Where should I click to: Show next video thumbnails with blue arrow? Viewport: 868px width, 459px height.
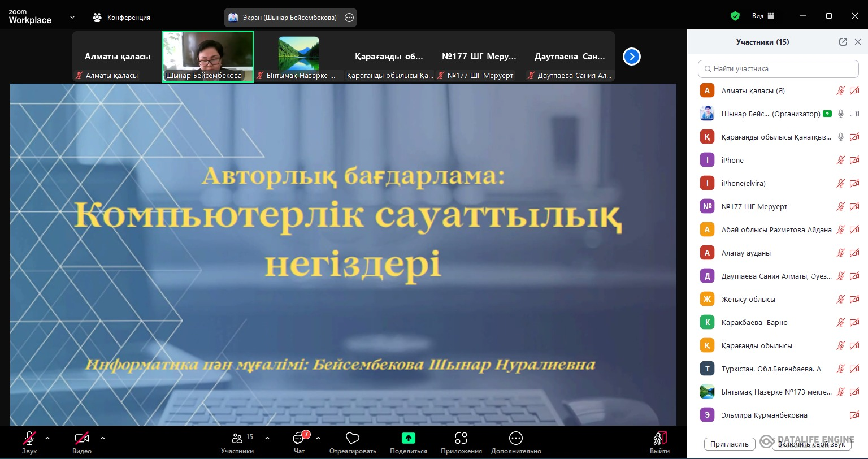click(631, 57)
